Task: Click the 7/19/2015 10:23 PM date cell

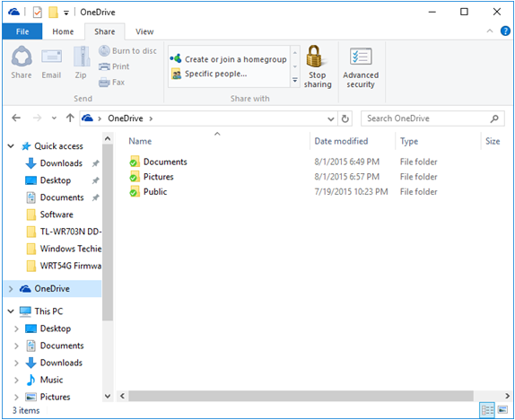Action: coord(351,191)
